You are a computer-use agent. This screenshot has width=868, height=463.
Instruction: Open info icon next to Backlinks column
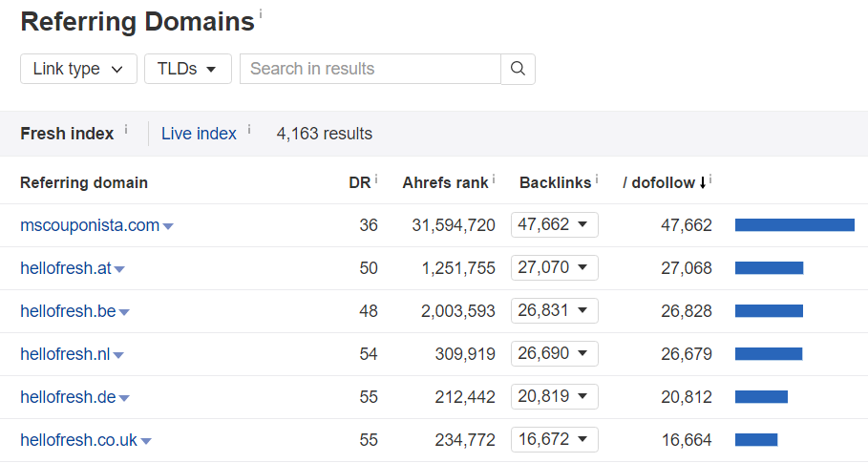[x=597, y=179]
